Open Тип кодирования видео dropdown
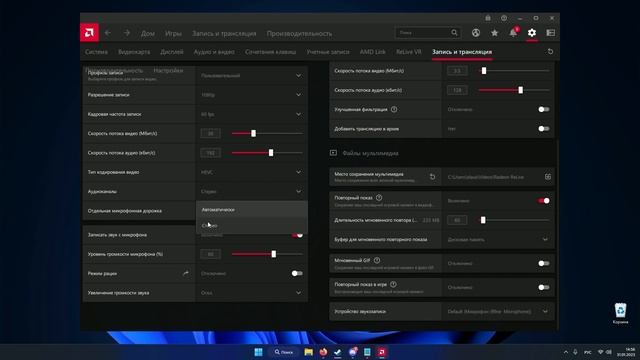 pos(252,172)
